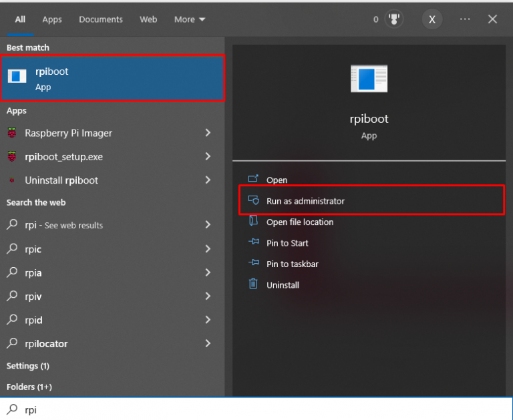Expand Raspberry Pi Imager result arrow
Screen dimensions: 513x420
click(208, 133)
